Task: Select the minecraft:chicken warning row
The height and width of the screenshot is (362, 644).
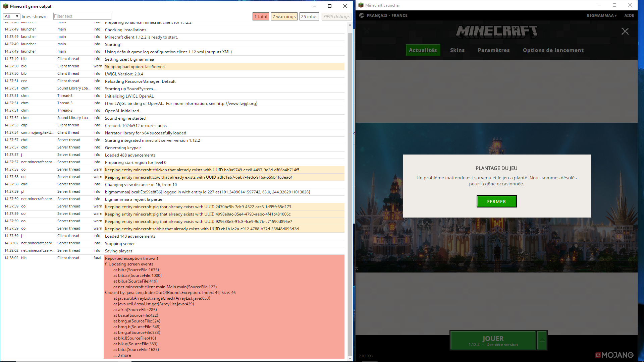Action: pyautogui.click(x=174, y=170)
